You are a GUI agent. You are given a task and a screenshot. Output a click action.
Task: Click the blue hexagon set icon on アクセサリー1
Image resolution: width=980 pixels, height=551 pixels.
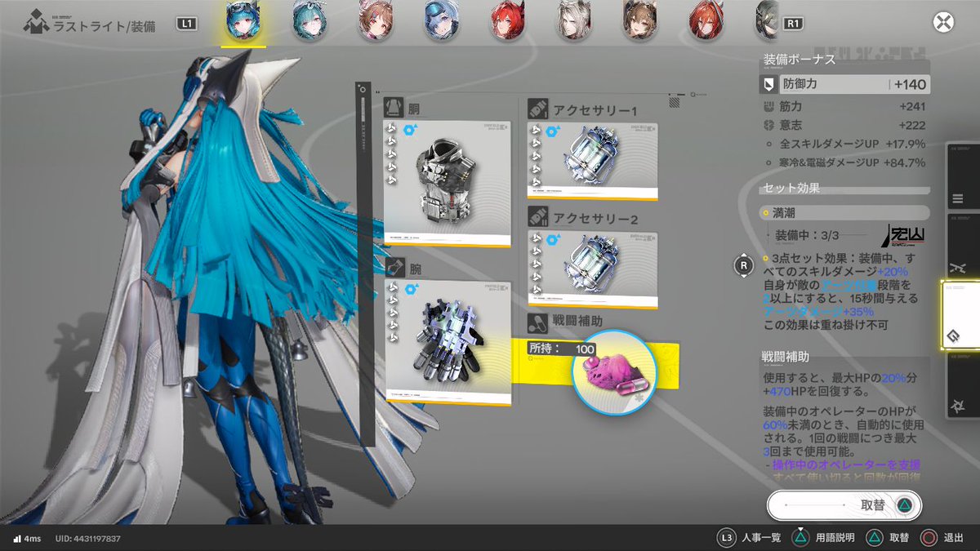tap(555, 131)
